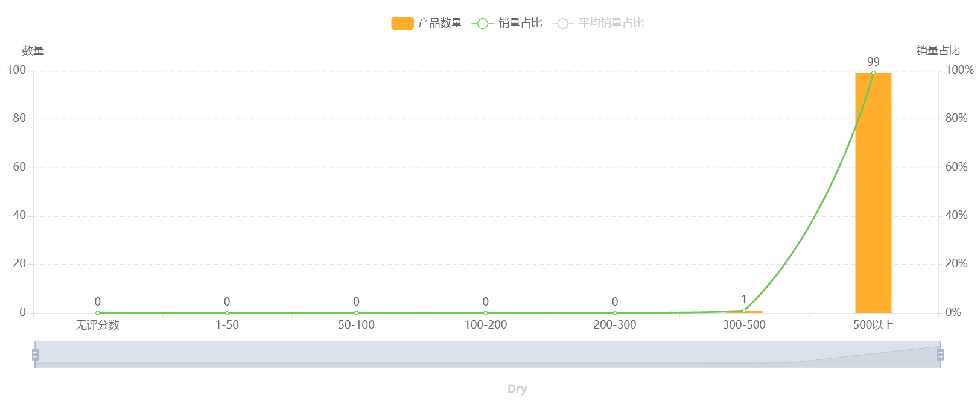
Task: Click the green line point at 50-100
Action: (356, 313)
